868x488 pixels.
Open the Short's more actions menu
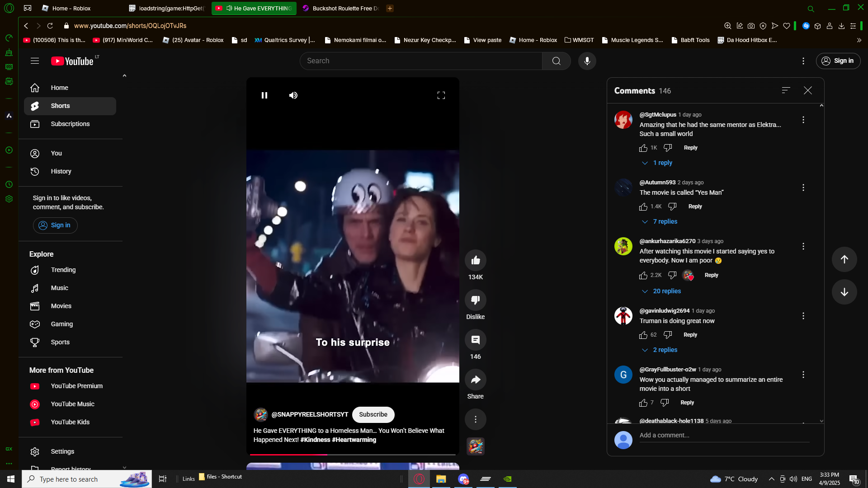click(x=476, y=419)
